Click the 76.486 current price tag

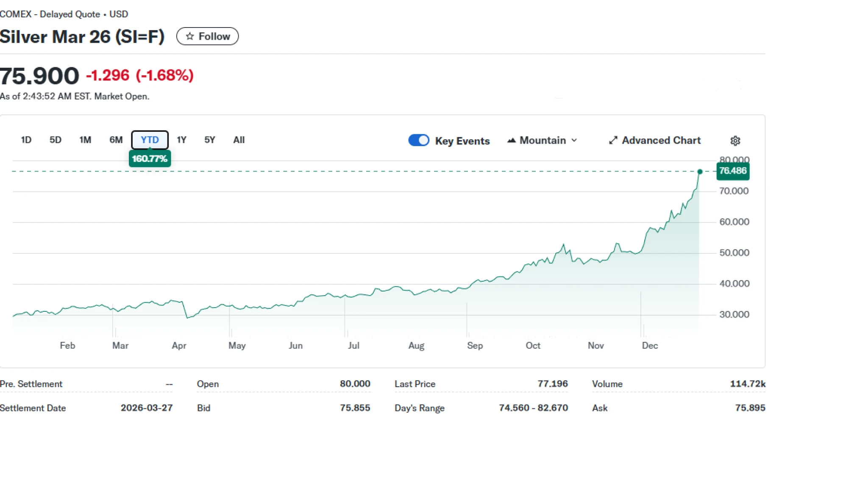click(x=732, y=171)
